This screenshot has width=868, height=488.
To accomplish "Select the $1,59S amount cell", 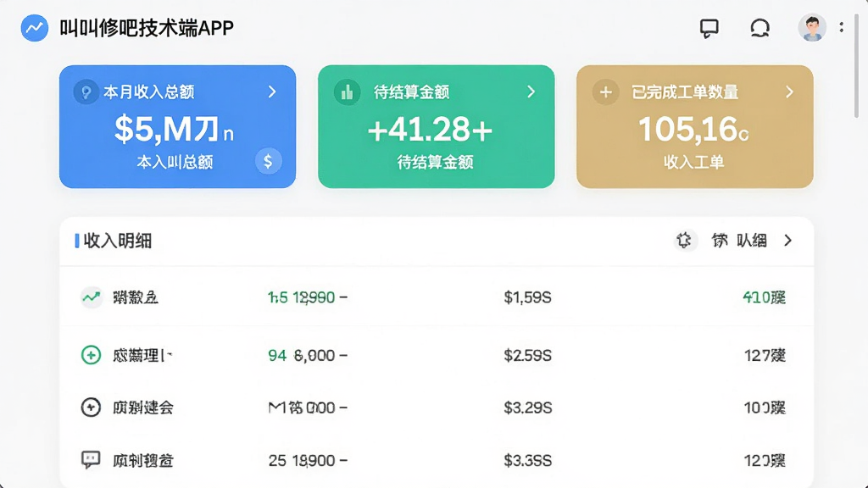I will pos(527,297).
